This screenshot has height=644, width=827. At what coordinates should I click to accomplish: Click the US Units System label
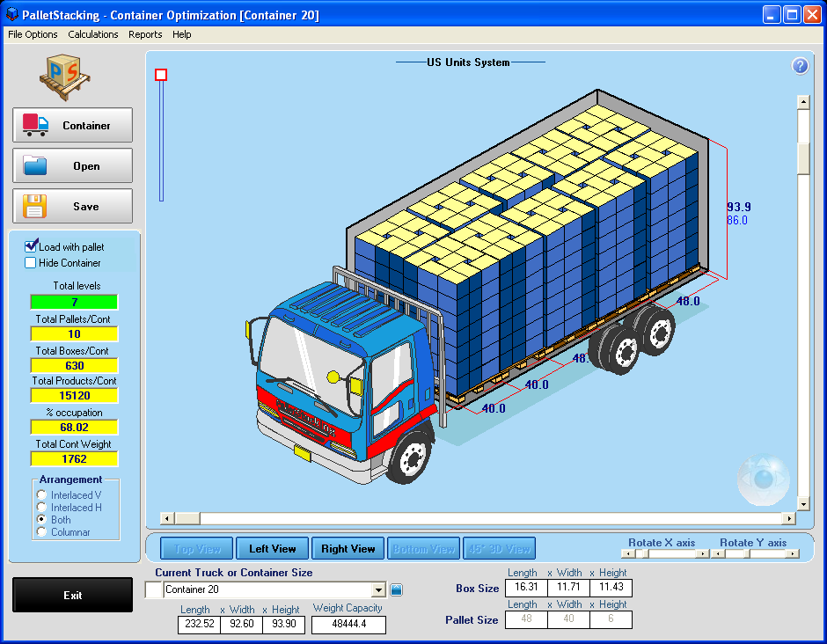click(468, 62)
